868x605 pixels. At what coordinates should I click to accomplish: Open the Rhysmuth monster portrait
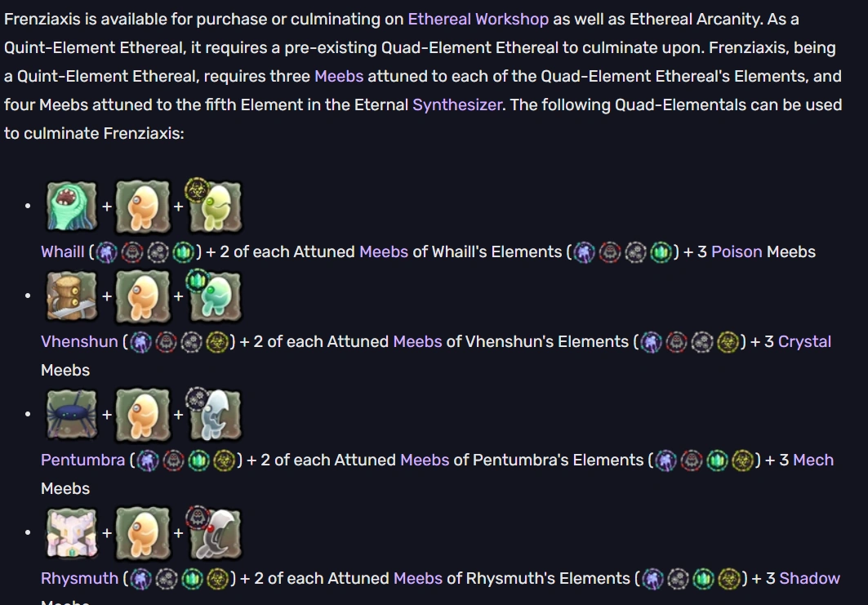[72, 533]
